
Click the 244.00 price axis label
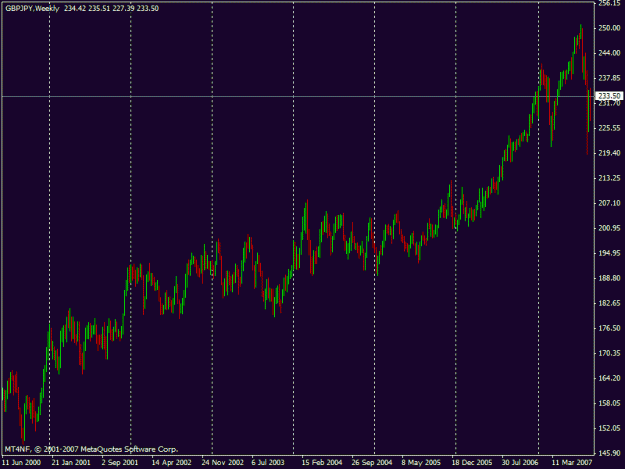click(x=609, y=53)
